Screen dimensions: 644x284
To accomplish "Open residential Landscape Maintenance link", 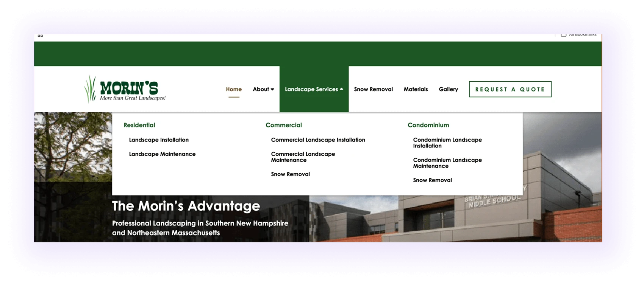I will pyautogui.click(x=162, y=154).
